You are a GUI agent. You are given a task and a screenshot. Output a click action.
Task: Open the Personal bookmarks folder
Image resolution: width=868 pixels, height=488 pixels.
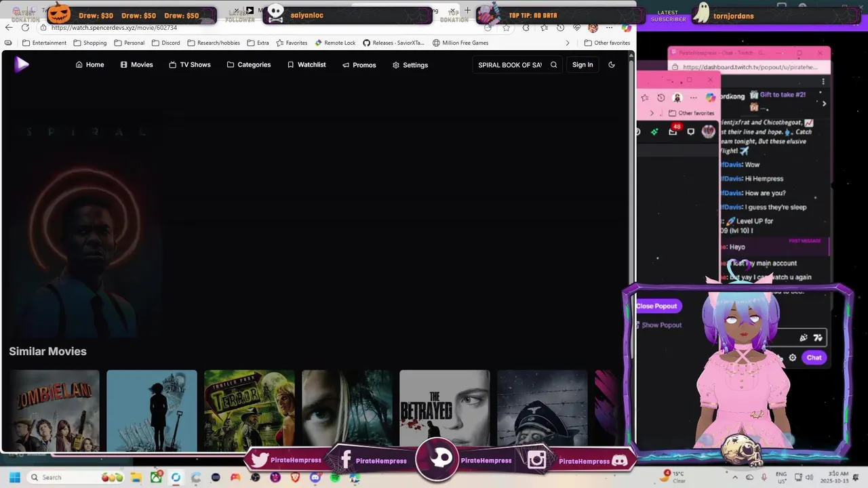click(x=129, y=43)
